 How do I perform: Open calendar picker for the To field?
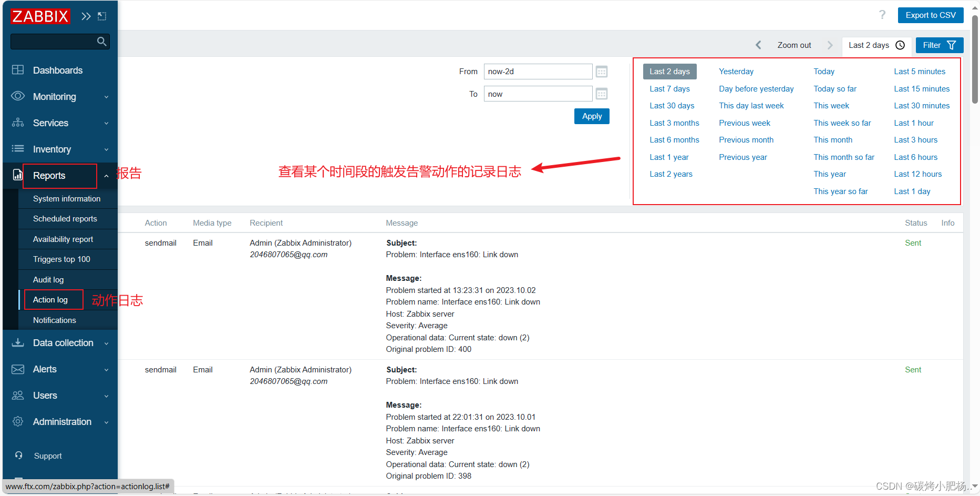pos(602,94)
